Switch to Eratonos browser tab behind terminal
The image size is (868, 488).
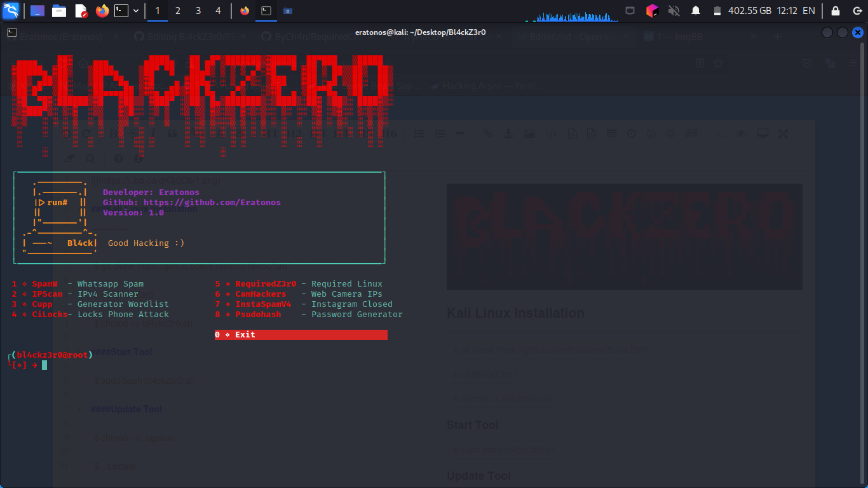[62, 37]
